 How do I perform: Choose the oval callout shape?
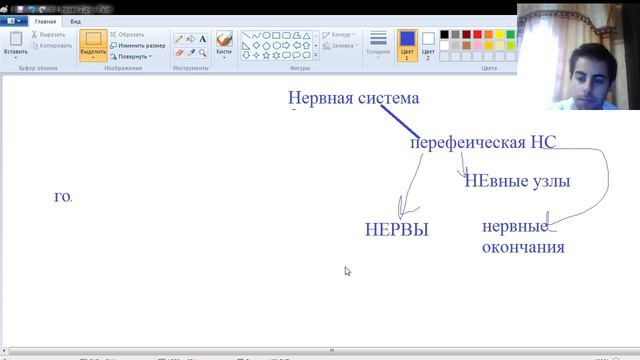coord(296,55)
